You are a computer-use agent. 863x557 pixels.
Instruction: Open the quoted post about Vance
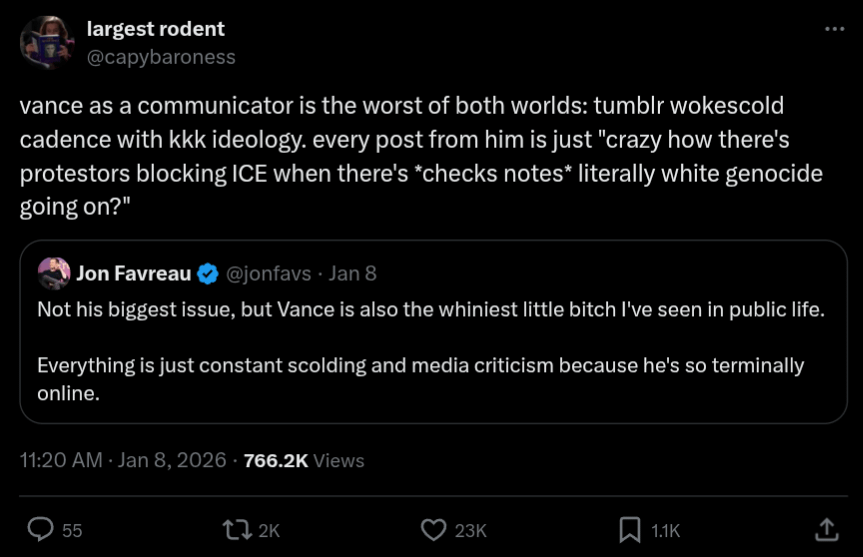pyautogui.click(x=431, y=350)
